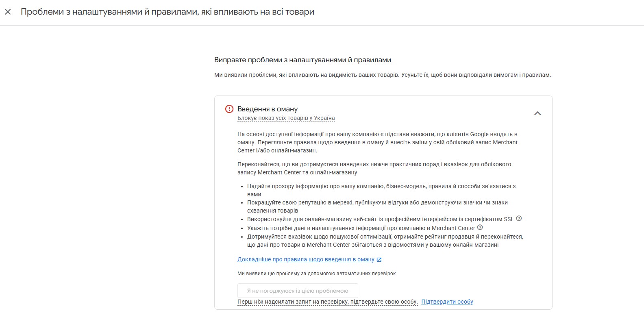Click the "Перш ніж надсилати запит на перевірку" hint
Image resolution: width=644 pixels, height=315 pixels.
(328, 302)
